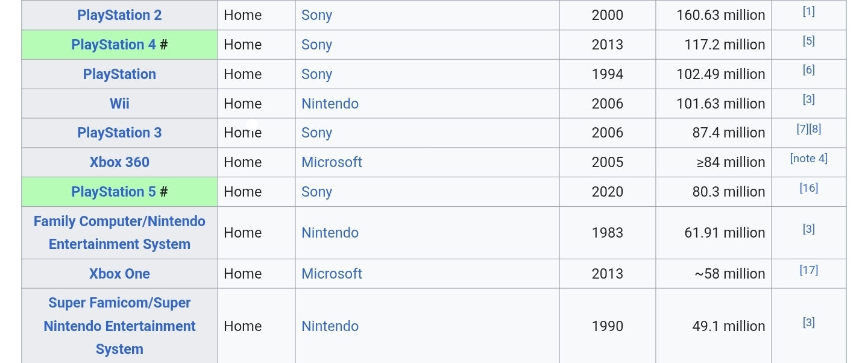Open Family Computer/Nintendo Entertainment System link
868x363 pixels.
click(x=119, y=233)
